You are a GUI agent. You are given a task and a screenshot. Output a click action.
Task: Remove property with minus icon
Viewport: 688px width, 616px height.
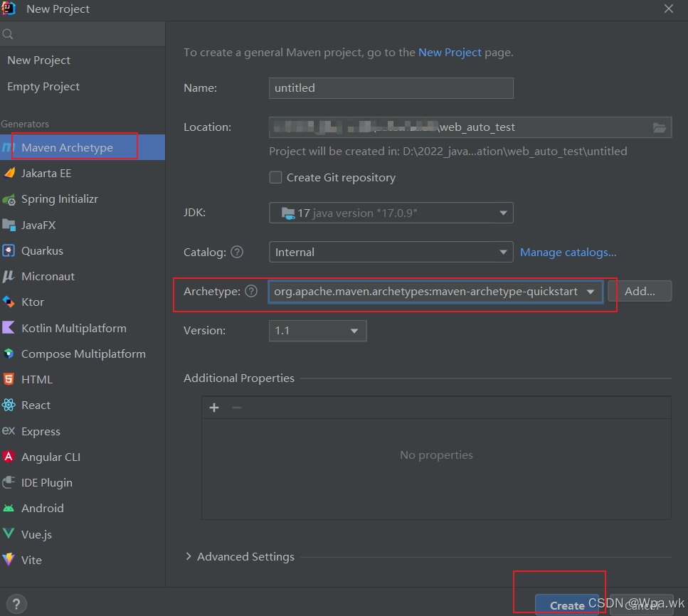[x=237, y=408]
